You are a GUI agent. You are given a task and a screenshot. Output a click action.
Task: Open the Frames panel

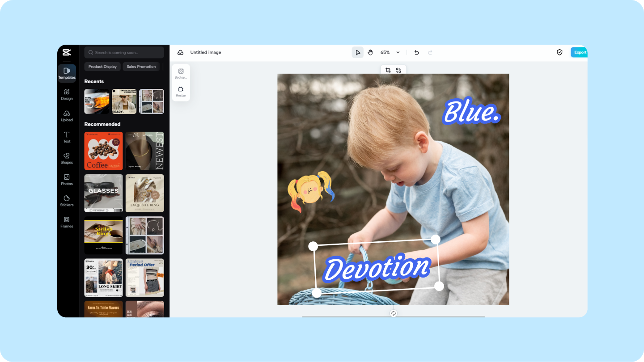[x=67, y=222]
